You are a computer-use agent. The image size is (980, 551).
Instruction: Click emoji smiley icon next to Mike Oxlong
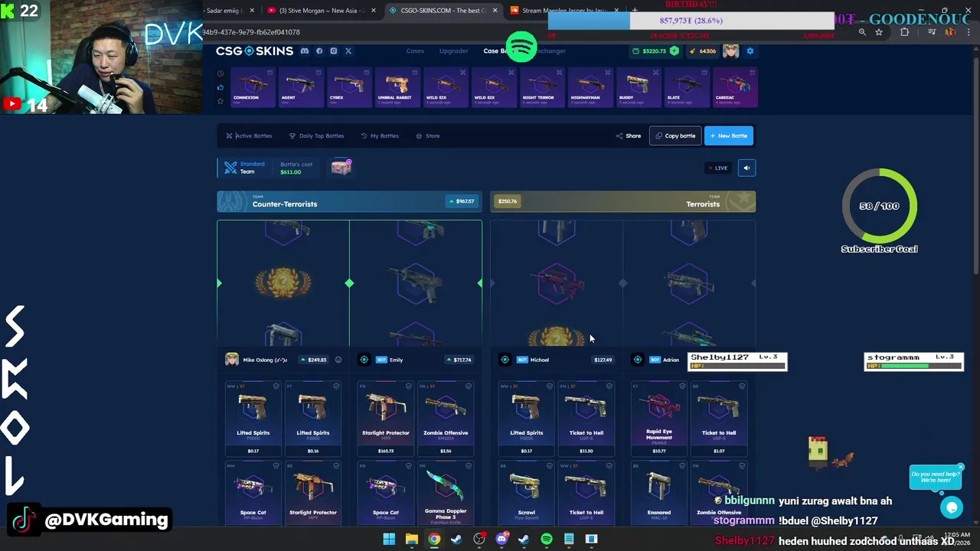(x=338, y=360)
